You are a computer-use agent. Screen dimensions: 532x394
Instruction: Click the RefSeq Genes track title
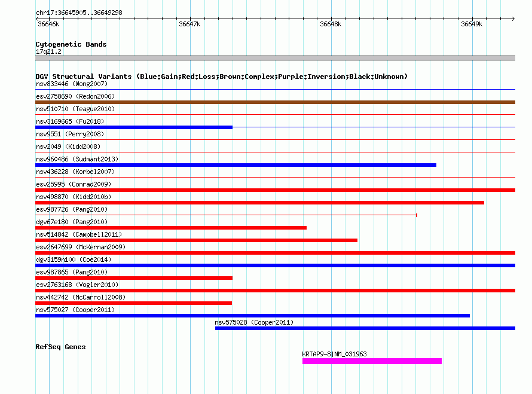60,347
